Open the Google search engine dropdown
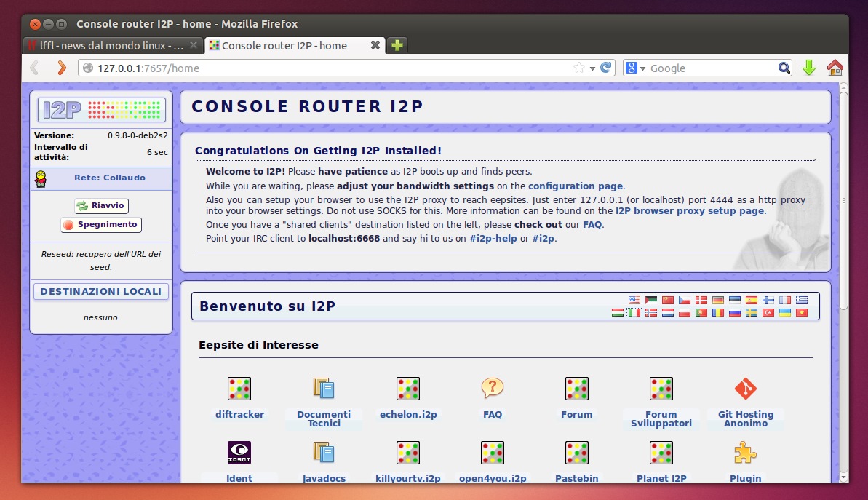The height and width of the screenshot is (500, 868). [x=636, y=68]
